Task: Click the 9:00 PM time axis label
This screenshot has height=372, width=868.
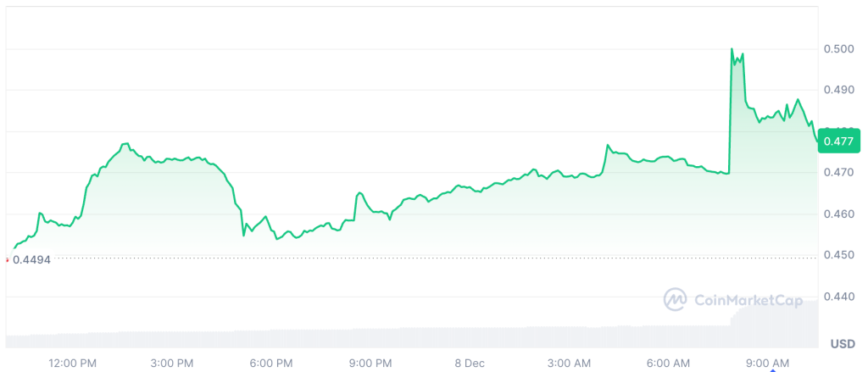Action: 370,363
